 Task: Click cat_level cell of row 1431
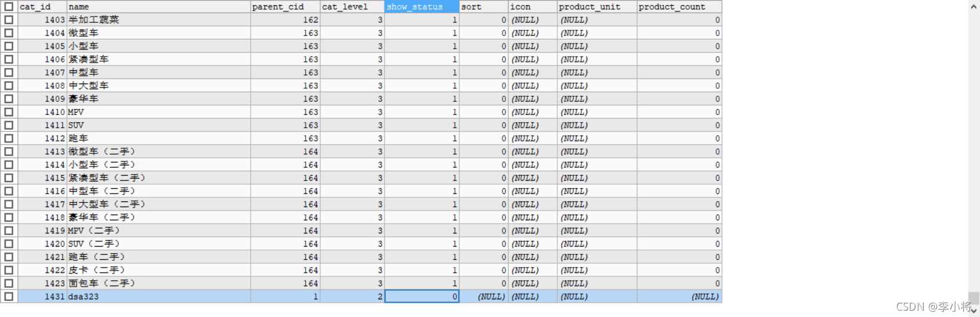(x=352, y=296)
